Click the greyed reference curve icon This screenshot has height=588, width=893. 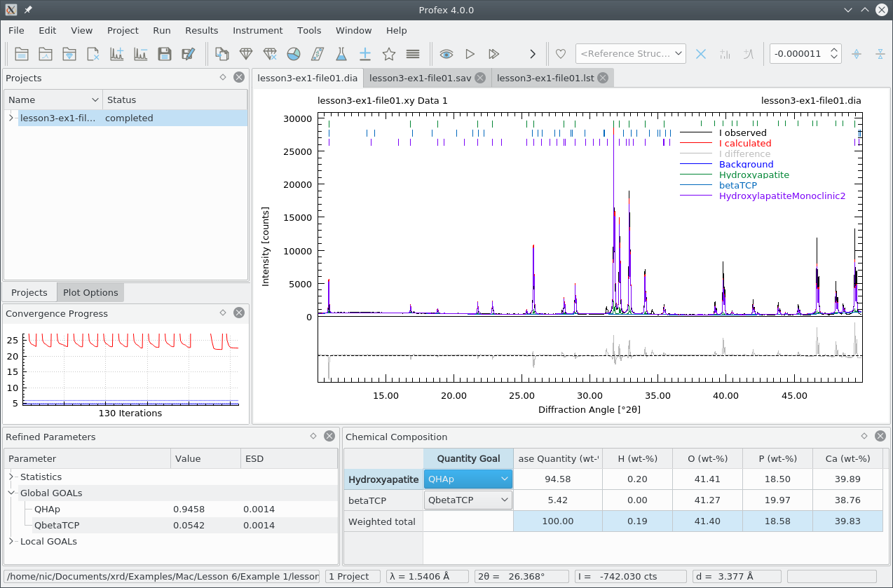tap(749, 54)
